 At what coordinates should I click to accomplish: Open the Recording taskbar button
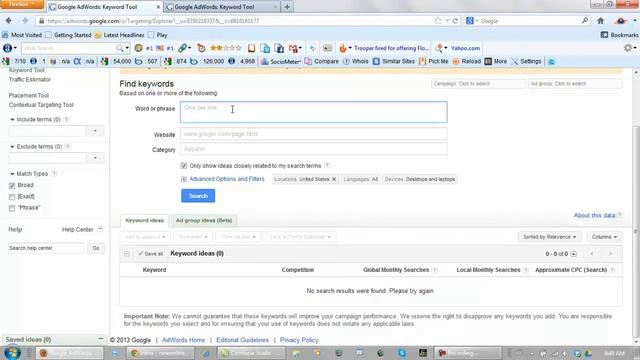click(468, 353)
